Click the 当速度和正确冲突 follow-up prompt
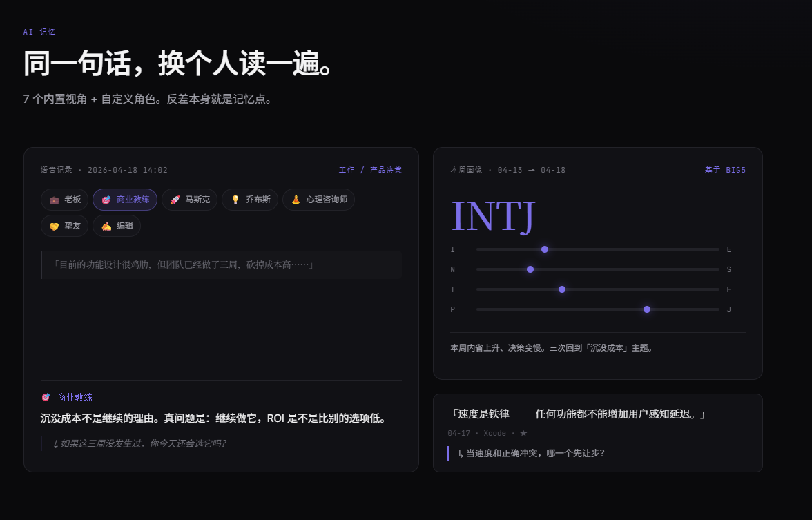812x520 pixels. pos(532,453)
